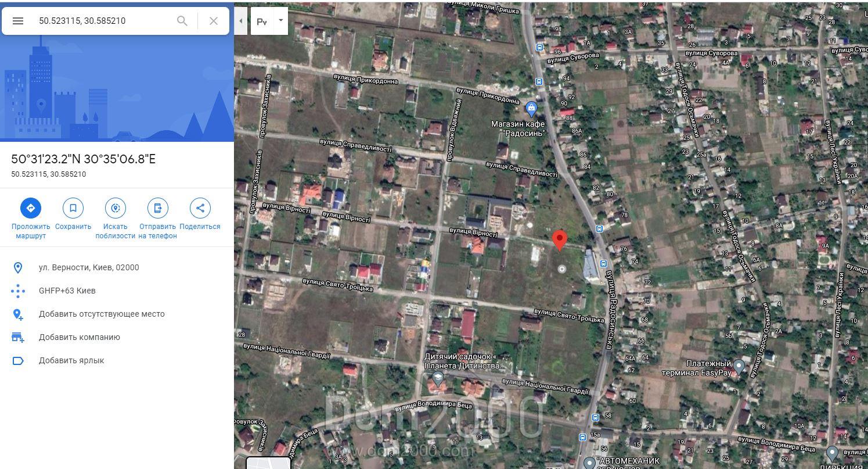Clear the search with the X icon
Viewport: 868px width, 469px height.
214,21
